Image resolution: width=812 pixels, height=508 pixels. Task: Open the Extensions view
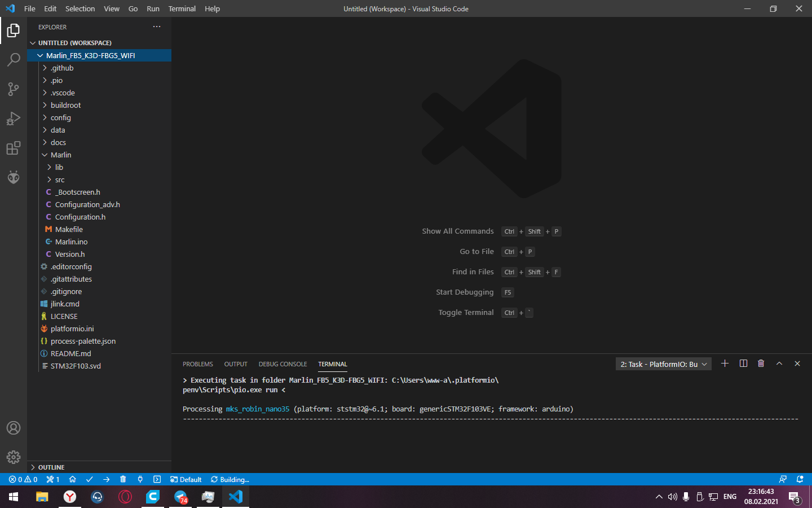(14, 148)
